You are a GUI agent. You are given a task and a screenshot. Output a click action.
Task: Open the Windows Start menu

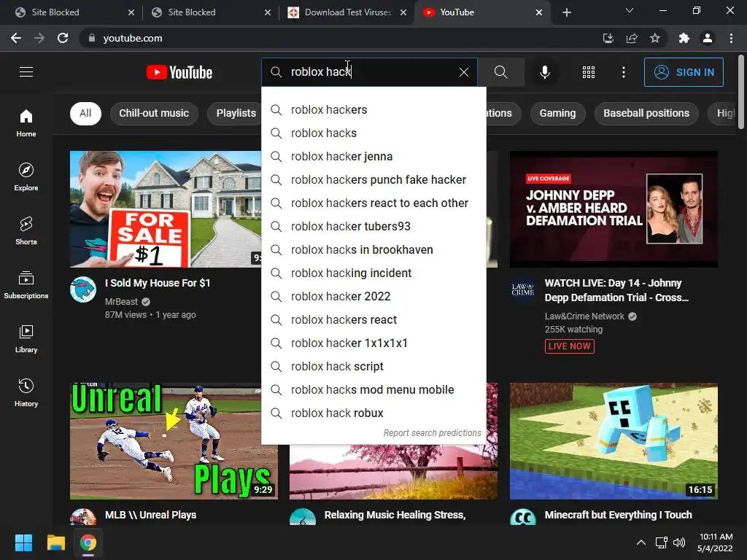tap(23, 542)
